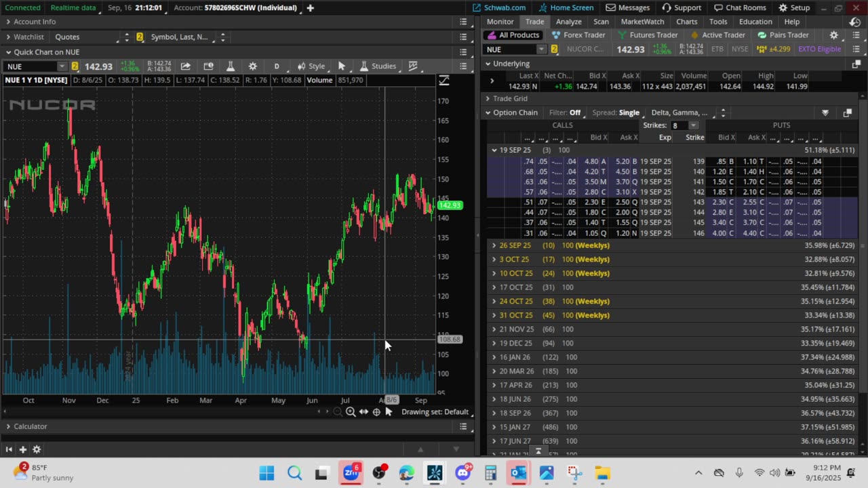Detach the Option Chain section window icon

pos(847,113)
